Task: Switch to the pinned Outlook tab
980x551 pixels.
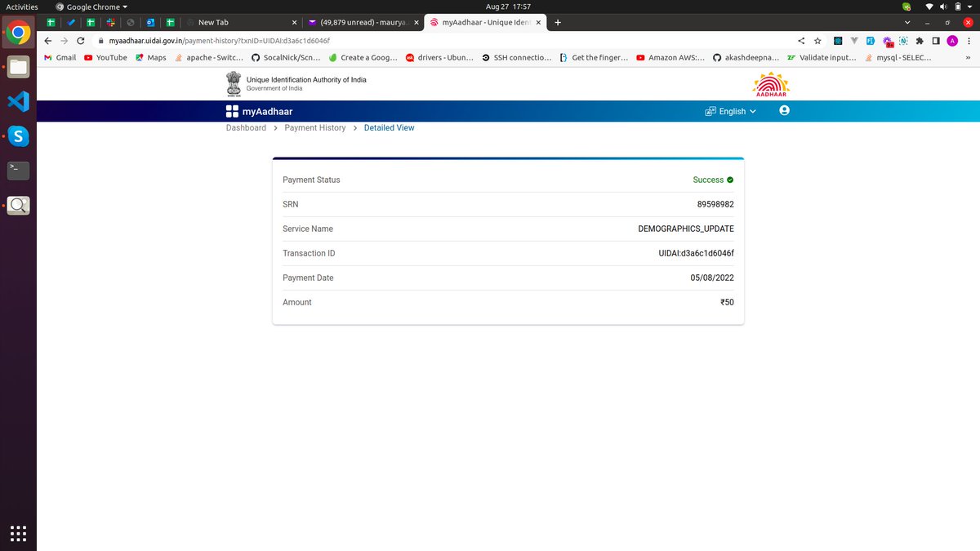Action: [150, 22]
